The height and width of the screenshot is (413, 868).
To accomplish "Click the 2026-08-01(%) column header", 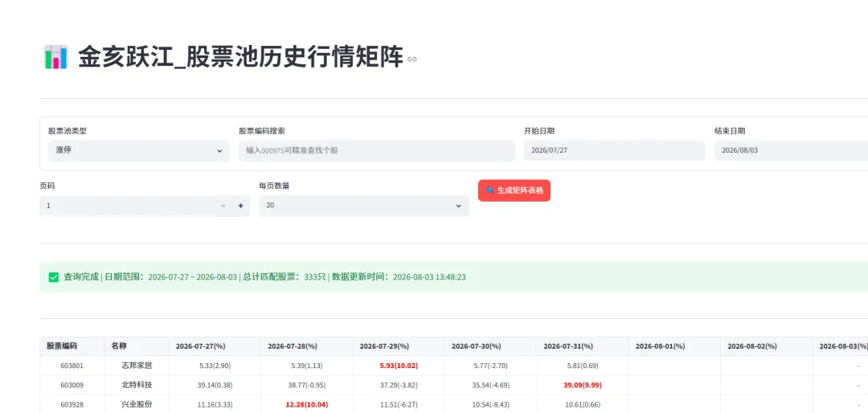I will tap(674, 346).
